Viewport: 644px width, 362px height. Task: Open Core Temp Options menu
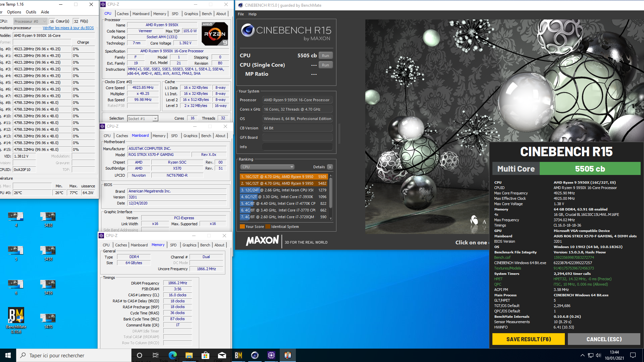(14, 12)
